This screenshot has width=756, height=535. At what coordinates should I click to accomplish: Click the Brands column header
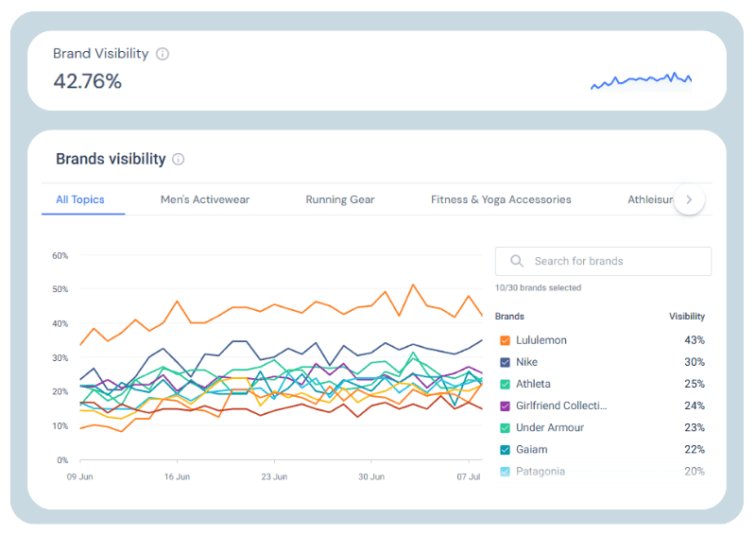[509, 317]
